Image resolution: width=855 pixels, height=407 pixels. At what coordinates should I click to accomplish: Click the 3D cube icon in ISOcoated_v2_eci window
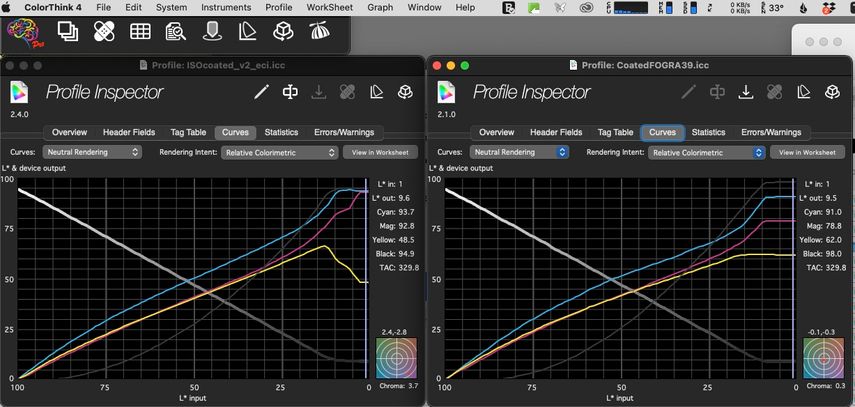tap(405, 92)
